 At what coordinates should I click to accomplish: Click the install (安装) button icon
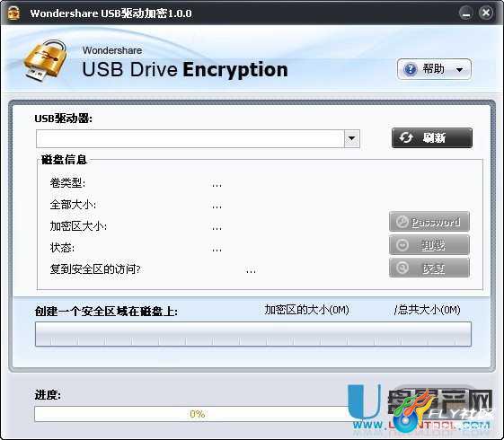tap(402, 268)
